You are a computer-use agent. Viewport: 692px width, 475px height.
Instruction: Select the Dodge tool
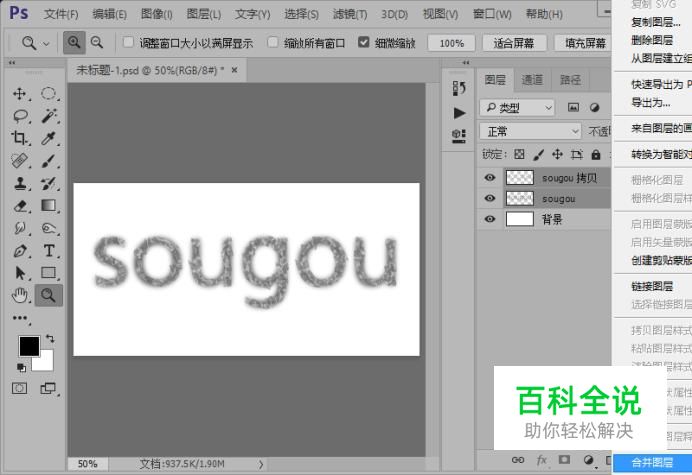(x=48, y=228)
